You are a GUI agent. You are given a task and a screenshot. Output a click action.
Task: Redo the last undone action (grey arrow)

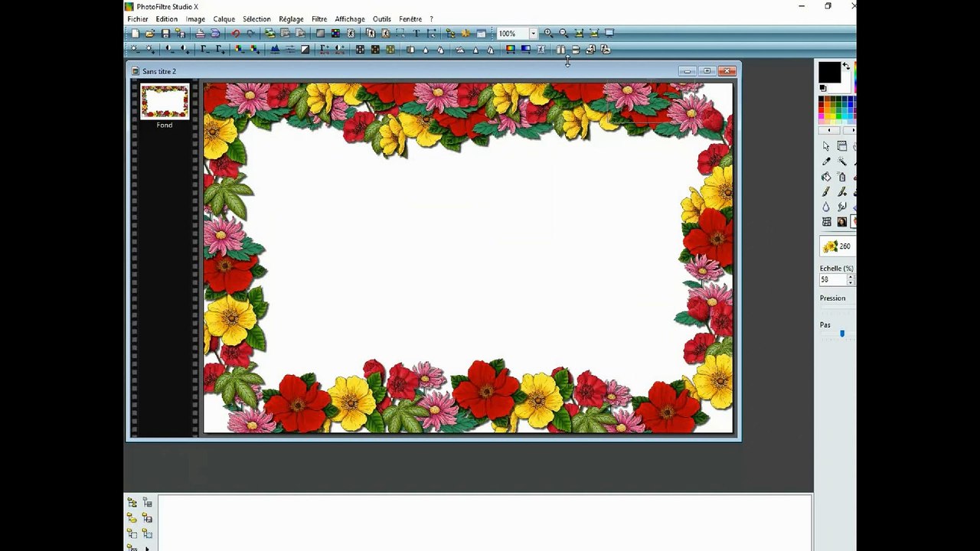251,33
